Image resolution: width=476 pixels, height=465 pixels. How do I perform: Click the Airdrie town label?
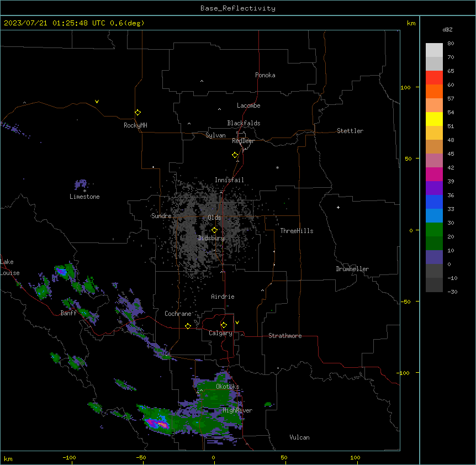[x=223, y=297]
